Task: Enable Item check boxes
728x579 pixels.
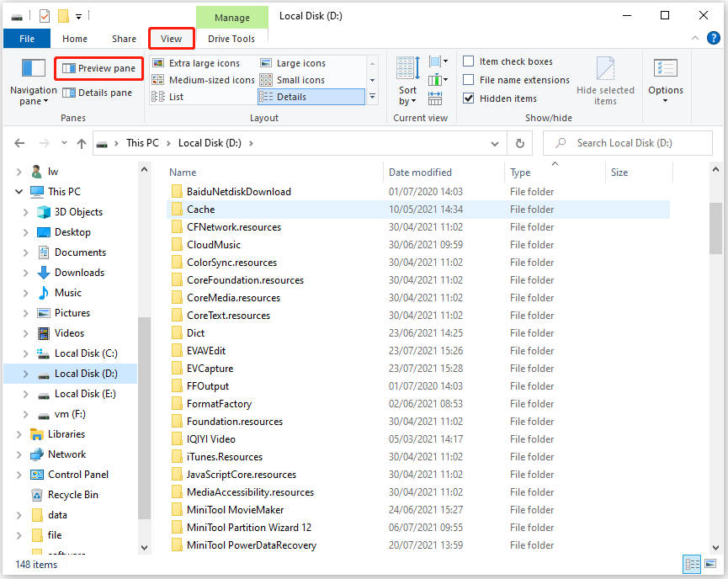Action: click(x=468, y=61)
